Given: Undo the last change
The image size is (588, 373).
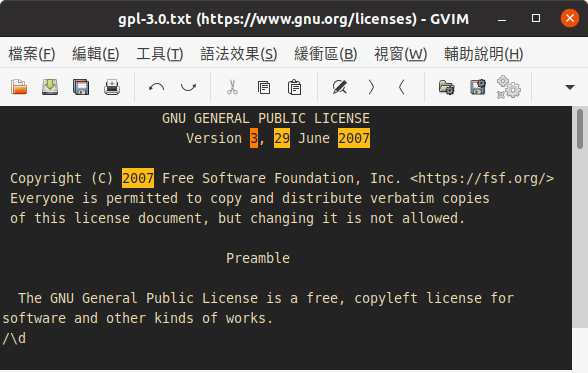Looking at the screenshot, I should 156,87.
